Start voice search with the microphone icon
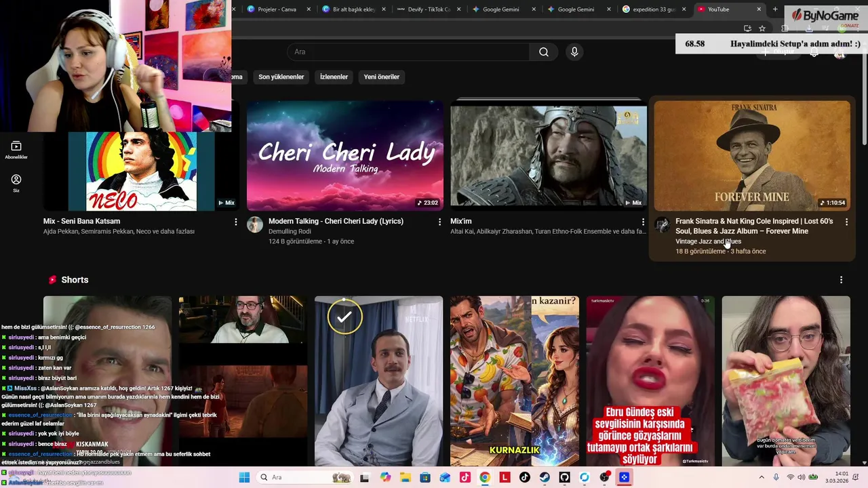This screenshot has height=488, width=868. pyautogui.click(x=574, y=52)
